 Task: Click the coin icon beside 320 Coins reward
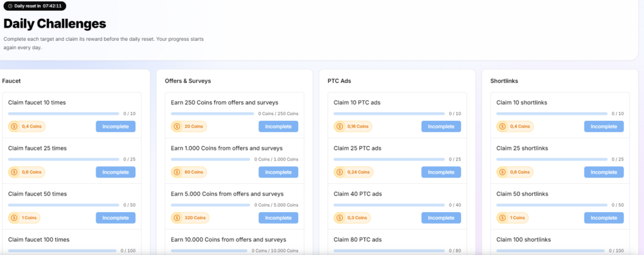(x=177, y=218)
